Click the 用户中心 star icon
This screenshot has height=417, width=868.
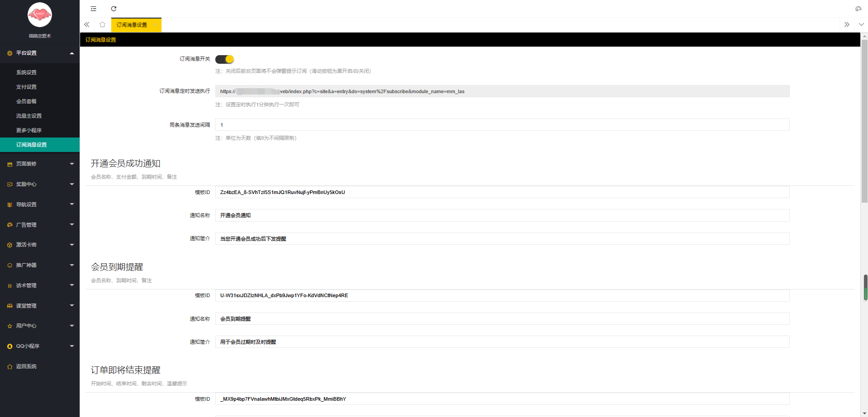[9, 326]
